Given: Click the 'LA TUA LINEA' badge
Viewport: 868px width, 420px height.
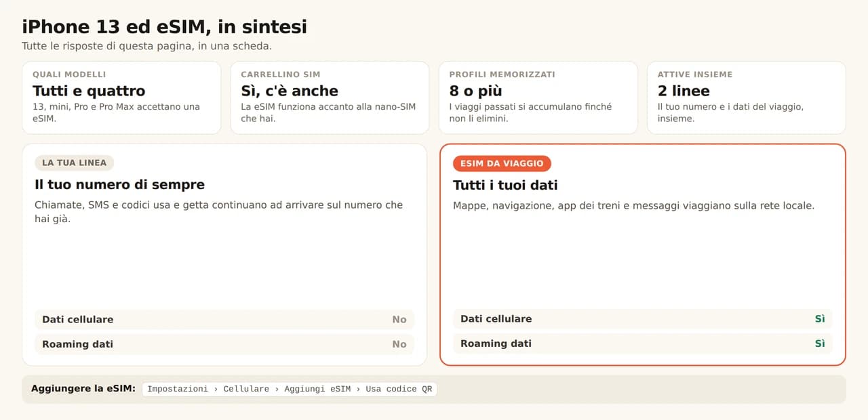Looking at the screenshot, I should 75,163.
